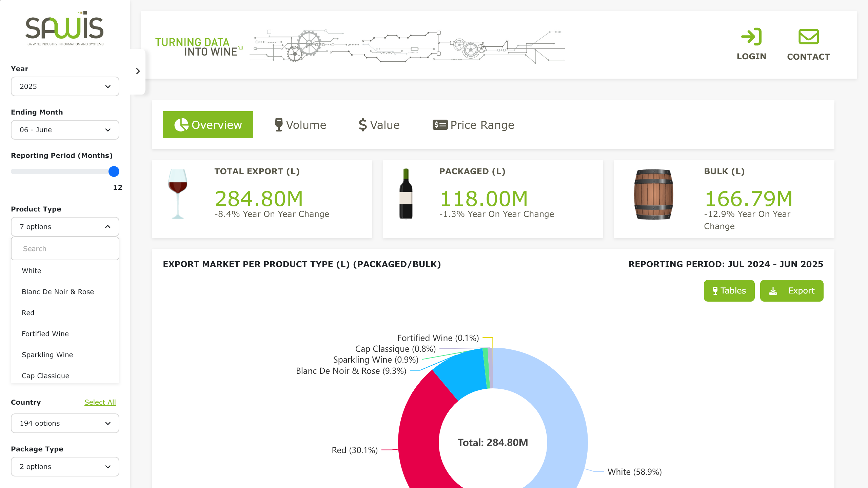Expand the Country options dropdown
The width and height of the screenshot is (868, 488).
coord(65,423)
